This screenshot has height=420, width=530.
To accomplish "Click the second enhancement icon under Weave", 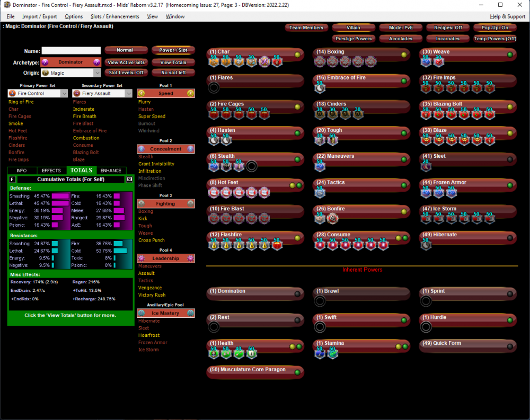I will tap(439, 62).
